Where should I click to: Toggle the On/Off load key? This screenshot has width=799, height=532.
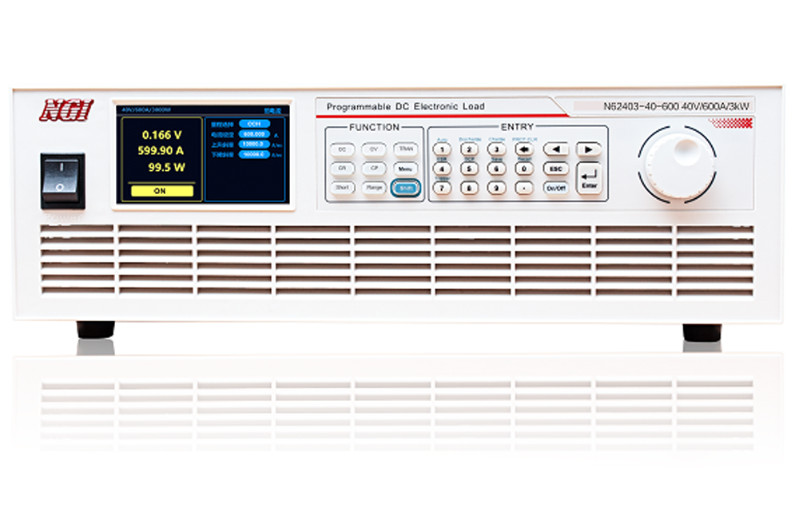pos(556,188)
